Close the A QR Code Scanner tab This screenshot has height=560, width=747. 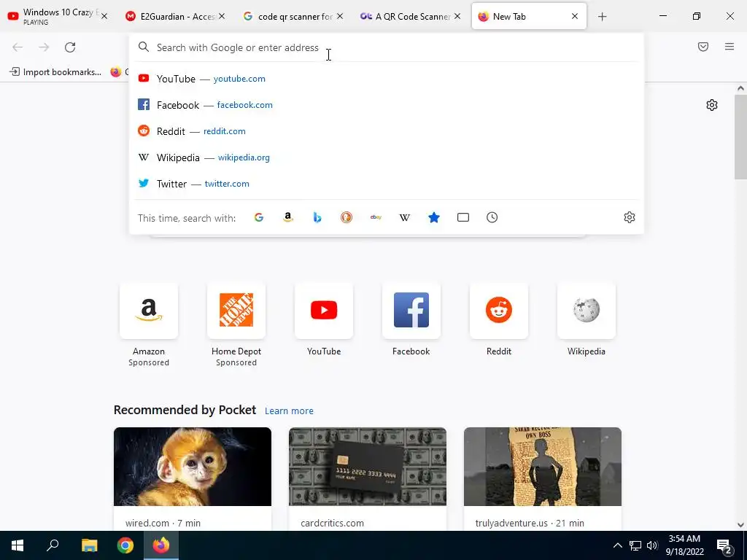pyautogui.click(x=457, y=16)
